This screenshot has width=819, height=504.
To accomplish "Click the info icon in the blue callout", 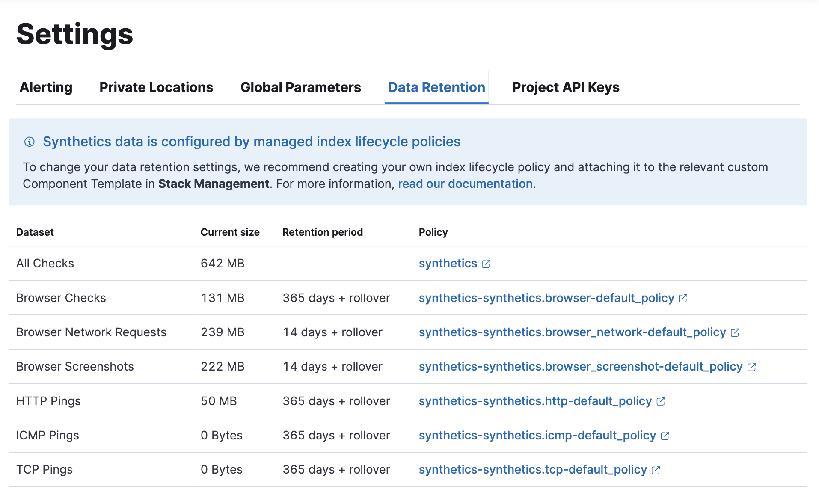I will [x=29, y=142].
